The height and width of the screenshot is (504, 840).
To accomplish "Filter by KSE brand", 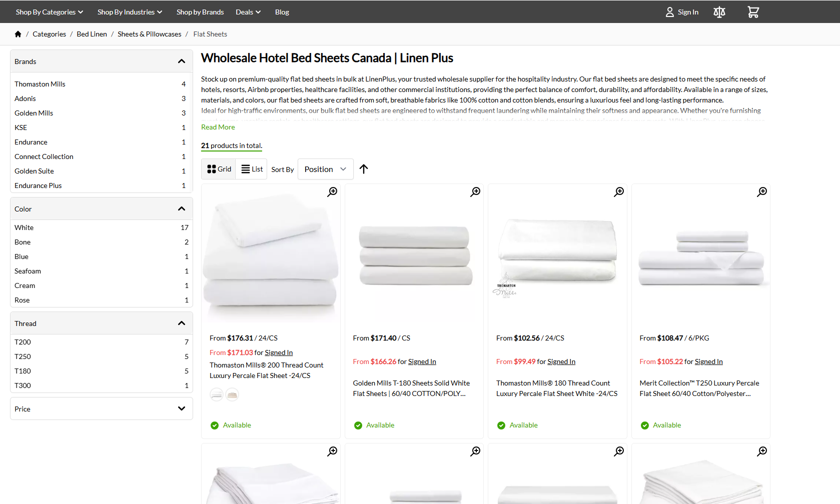I will pos(100,127).
